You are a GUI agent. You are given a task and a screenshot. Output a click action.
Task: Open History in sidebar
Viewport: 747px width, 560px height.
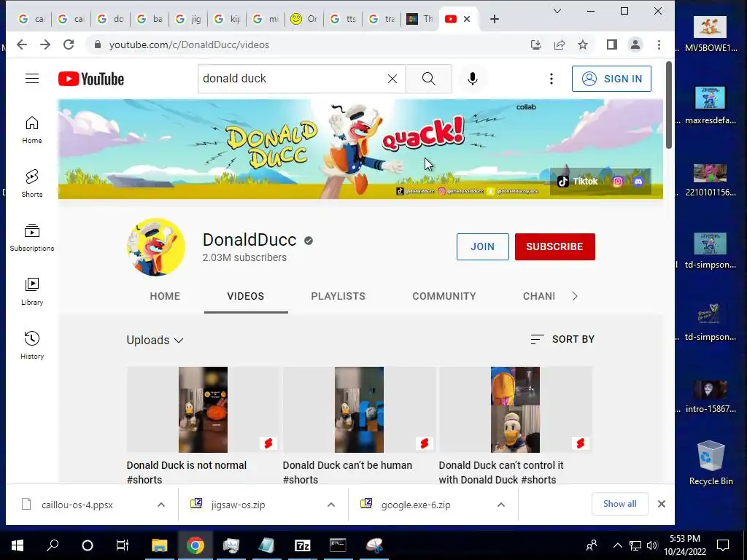(x=32, y=345)
